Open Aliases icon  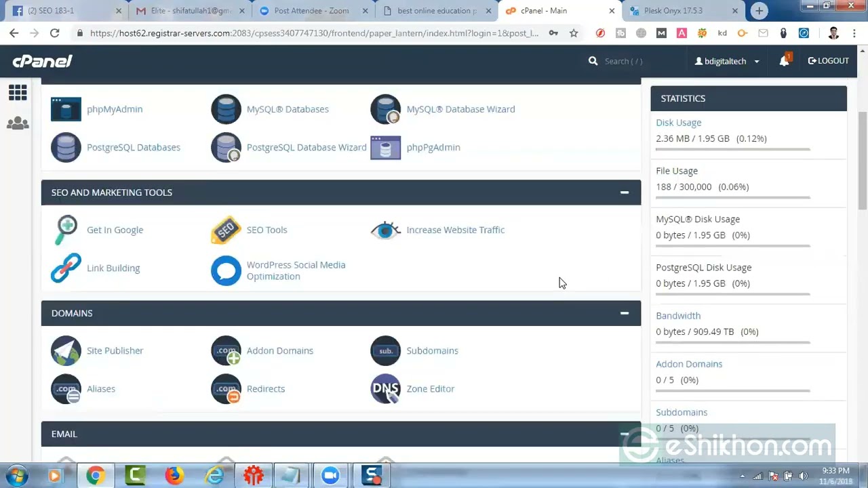(x=66, y=388)
